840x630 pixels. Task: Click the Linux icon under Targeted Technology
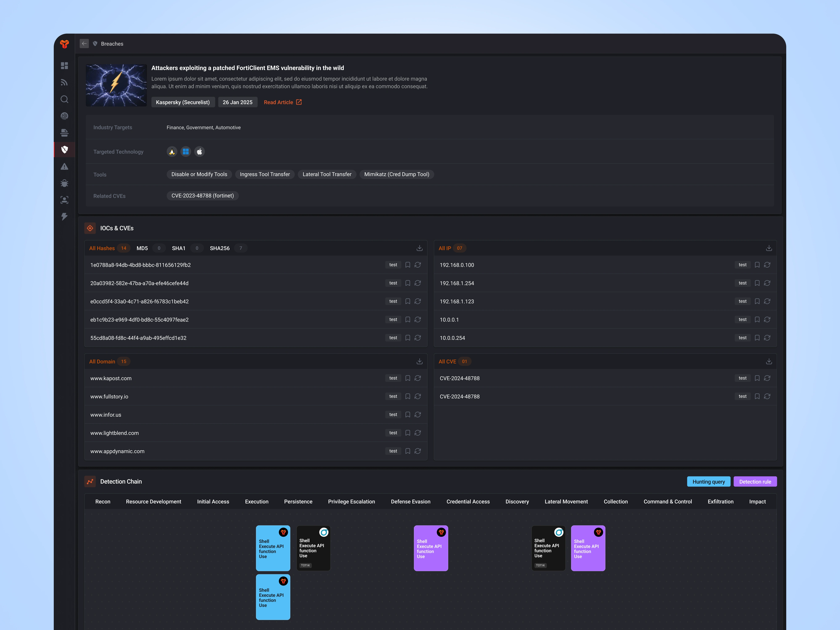tap(172, 151)
